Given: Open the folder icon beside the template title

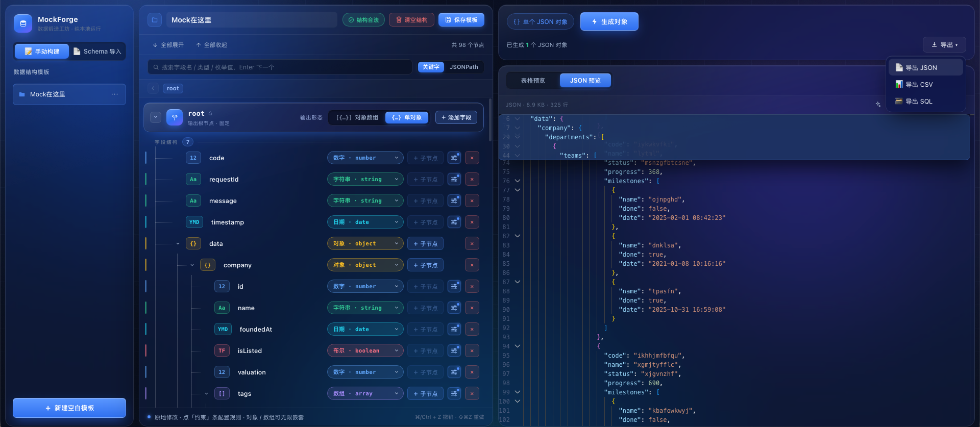Looking at the screenshot, I should pyautogui.click(x=155, y=20).
